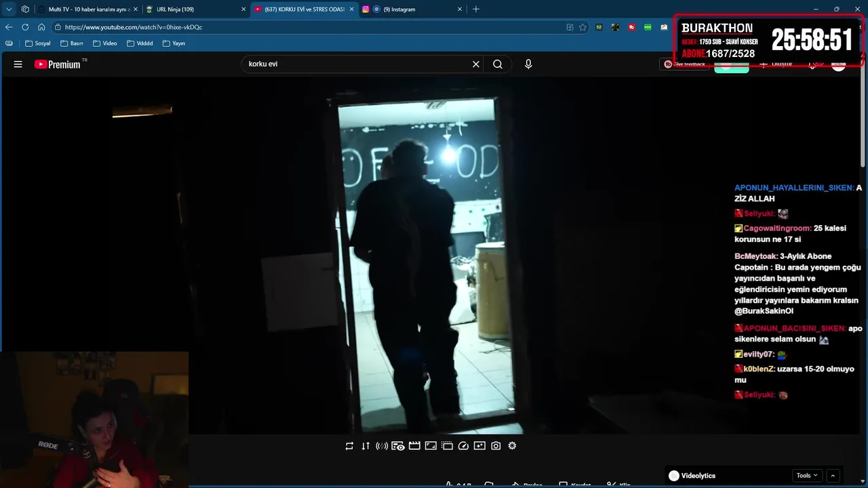Click the Videolytics logo label
Image resolution: width=868 pixels, height=488 pixels.
[692, 476]
